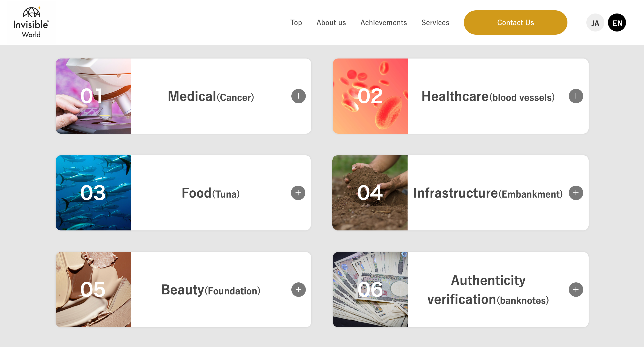The height and width of the screenshot is (347, 644).
Task: Click the plus icon on Food (Tuna)
Action: point(298,193)
